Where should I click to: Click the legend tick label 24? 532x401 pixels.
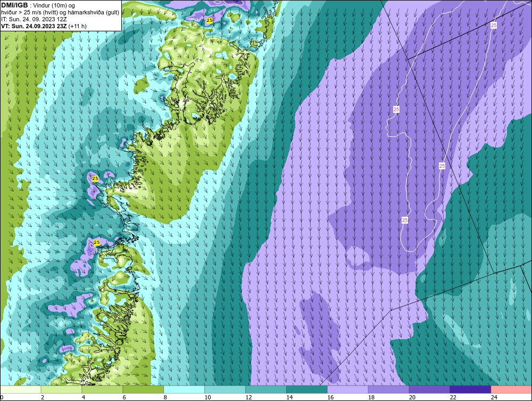(x=494, y=397)
